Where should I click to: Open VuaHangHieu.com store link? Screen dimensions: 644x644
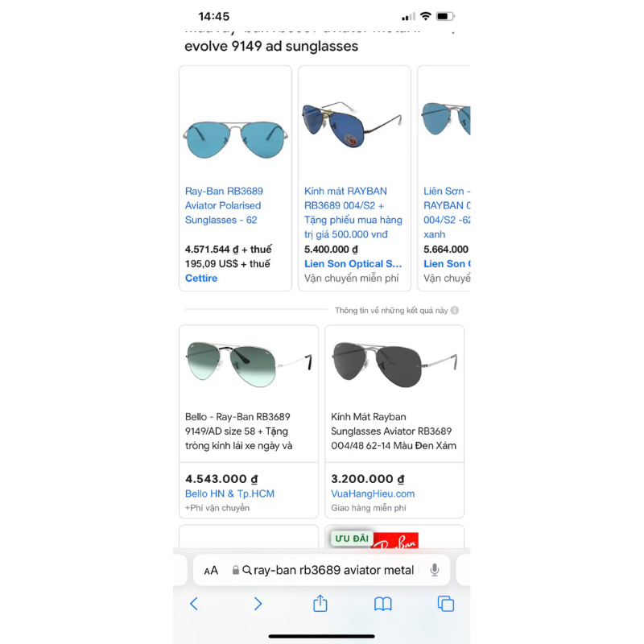pyautogui.click(x=373, y=493)
